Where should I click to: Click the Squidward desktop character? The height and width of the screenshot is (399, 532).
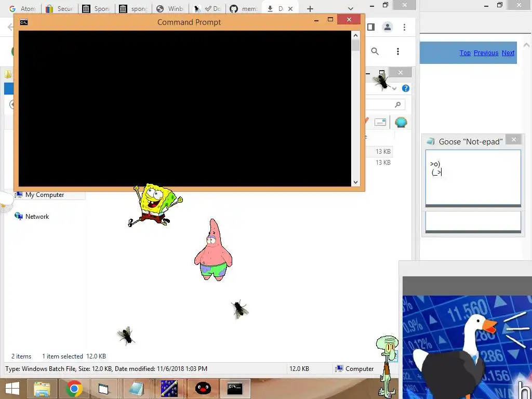click(x=387, y=366)
